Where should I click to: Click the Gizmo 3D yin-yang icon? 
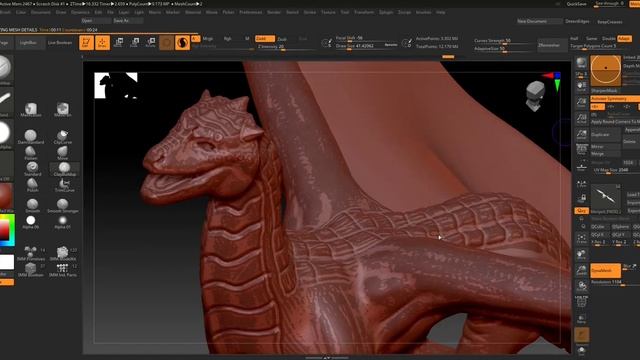pyautogui.click(x=182, y=42)
